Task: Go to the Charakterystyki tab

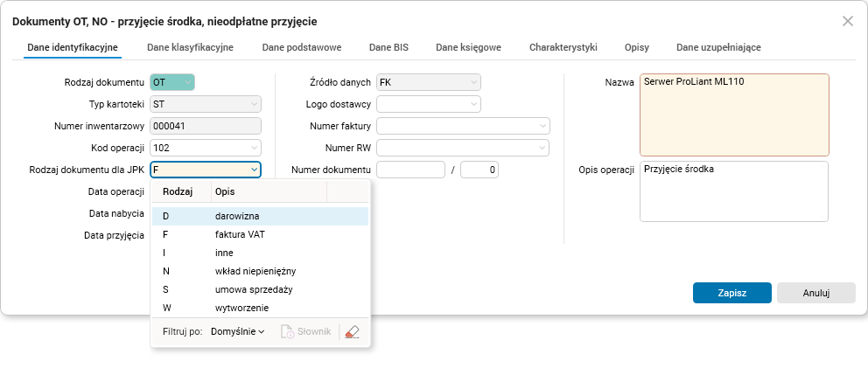Action: [x=563, y=47]
